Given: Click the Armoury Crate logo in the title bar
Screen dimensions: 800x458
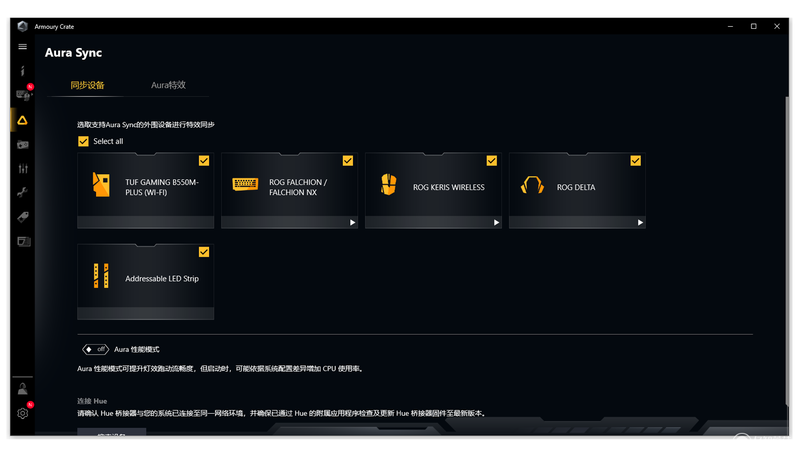Looking at the screenshot, I should tap(22, 27).
